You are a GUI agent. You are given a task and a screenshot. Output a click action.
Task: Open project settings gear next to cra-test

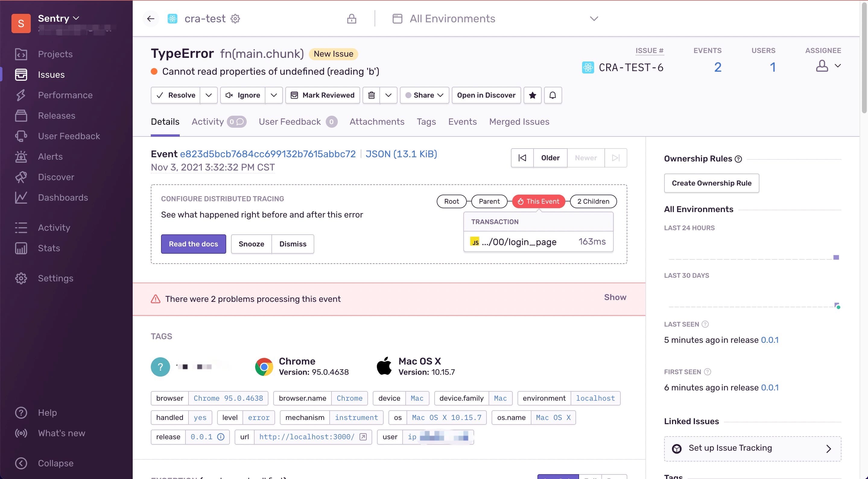tap(235, 18)
